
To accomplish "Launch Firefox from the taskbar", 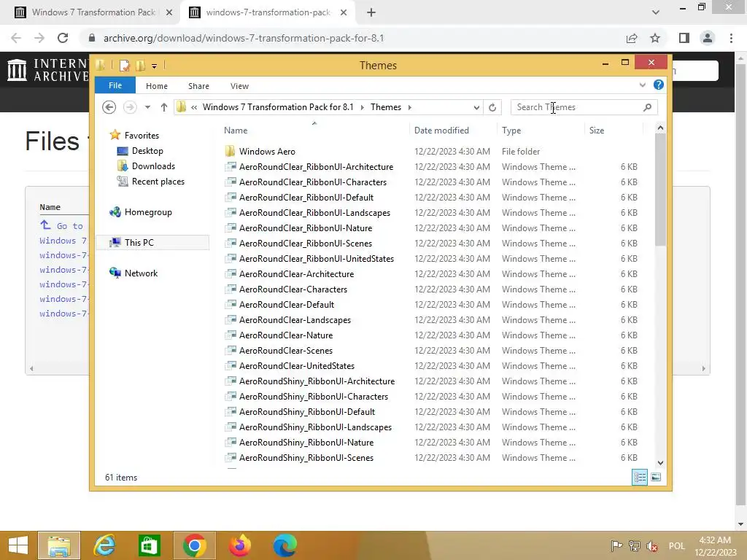I will [x=240, y=545].
